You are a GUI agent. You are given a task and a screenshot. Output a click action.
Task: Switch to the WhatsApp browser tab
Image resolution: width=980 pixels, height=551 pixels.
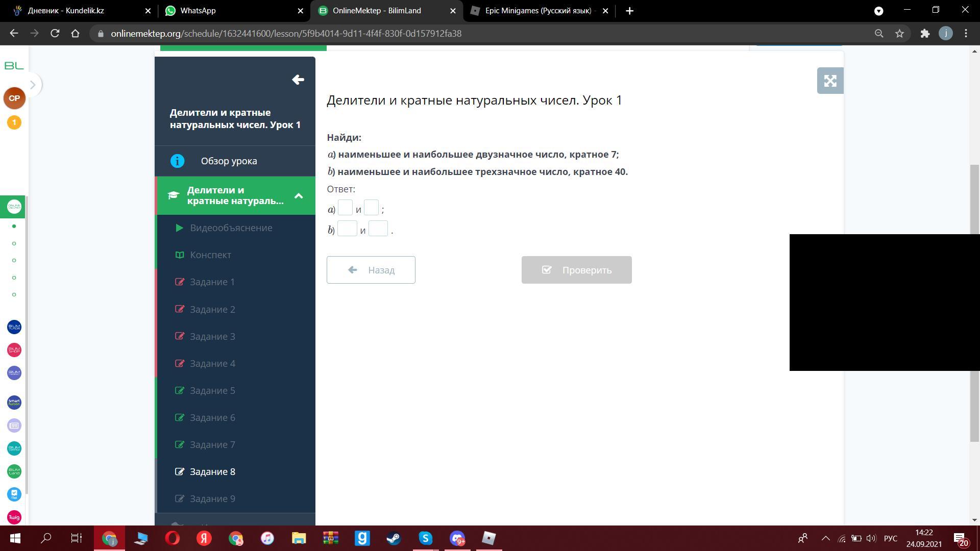pyautogui.click(x=198, y=11)
